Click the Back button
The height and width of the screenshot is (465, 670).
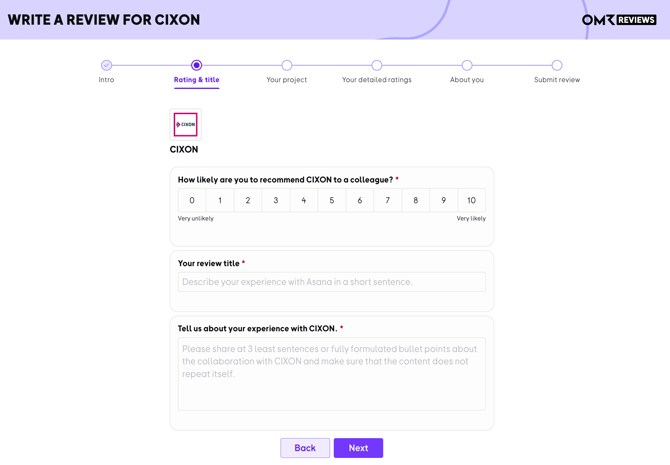[305, 448]
